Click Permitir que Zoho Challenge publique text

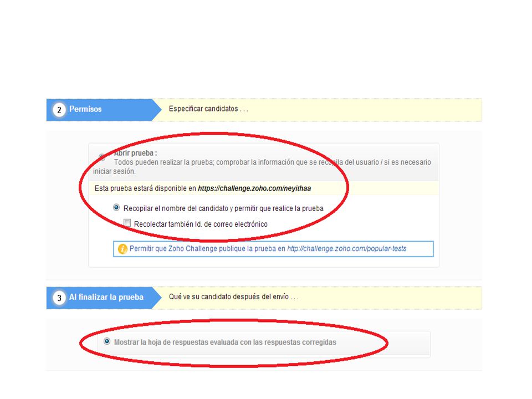(207, 249)
